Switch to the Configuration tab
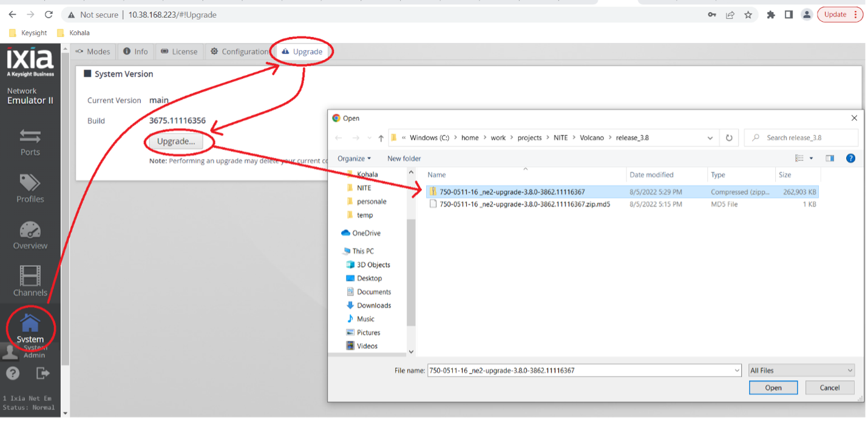 239,52
